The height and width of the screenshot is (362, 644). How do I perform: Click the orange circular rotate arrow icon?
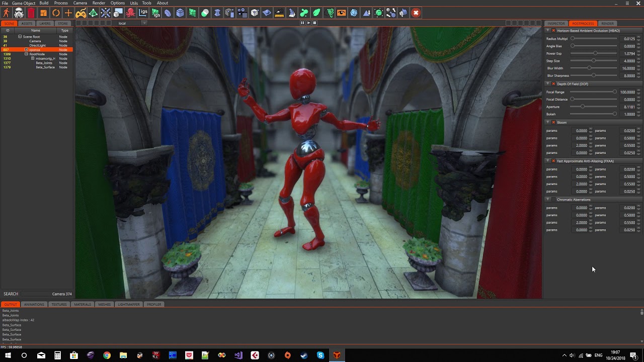[56, 13]
